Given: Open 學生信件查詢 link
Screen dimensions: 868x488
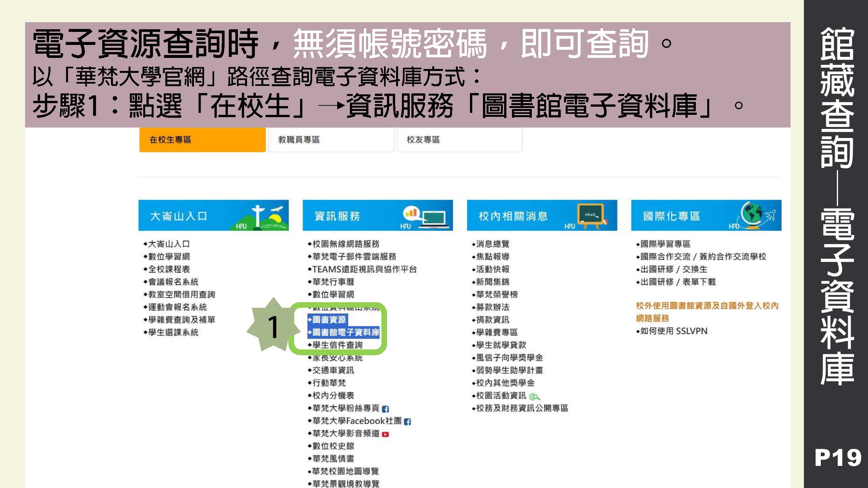Looking at the screenshot, I should (337, 345).
